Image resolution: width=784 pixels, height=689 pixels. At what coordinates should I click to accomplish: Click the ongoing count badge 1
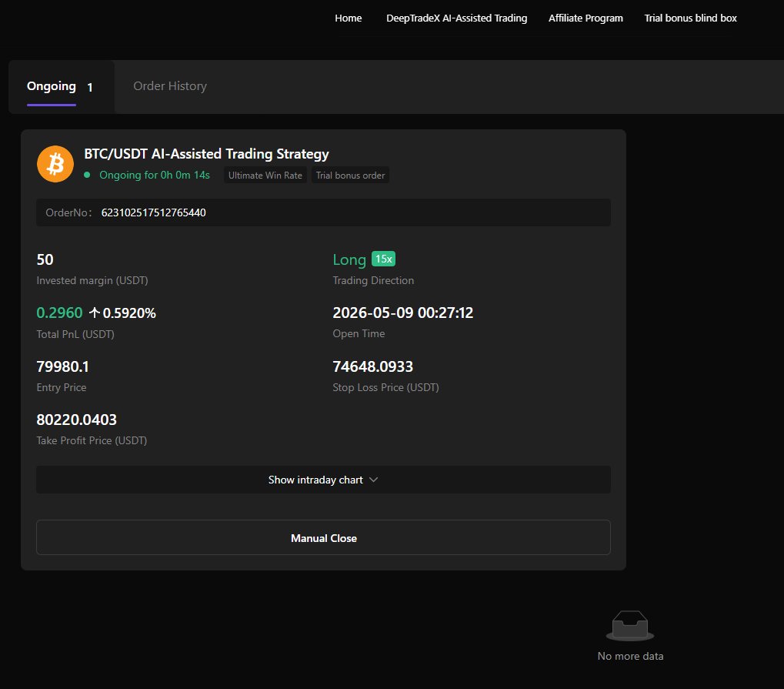pos(90,88)
